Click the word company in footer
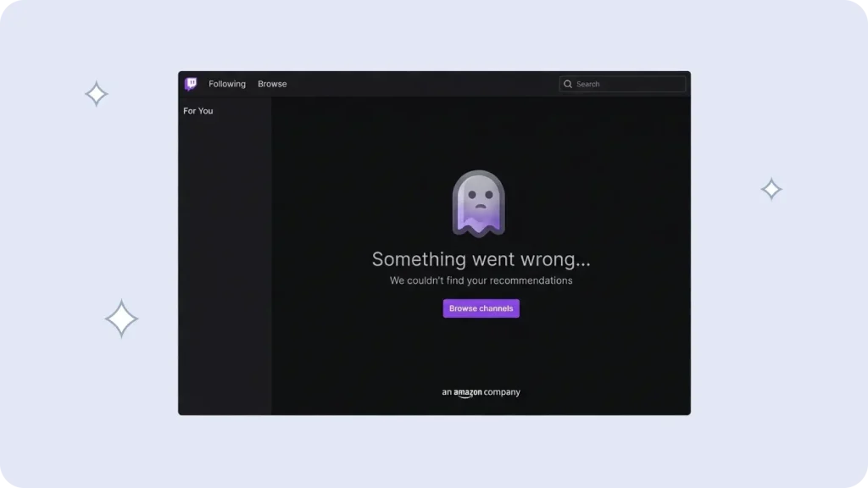 click(502, 392)
